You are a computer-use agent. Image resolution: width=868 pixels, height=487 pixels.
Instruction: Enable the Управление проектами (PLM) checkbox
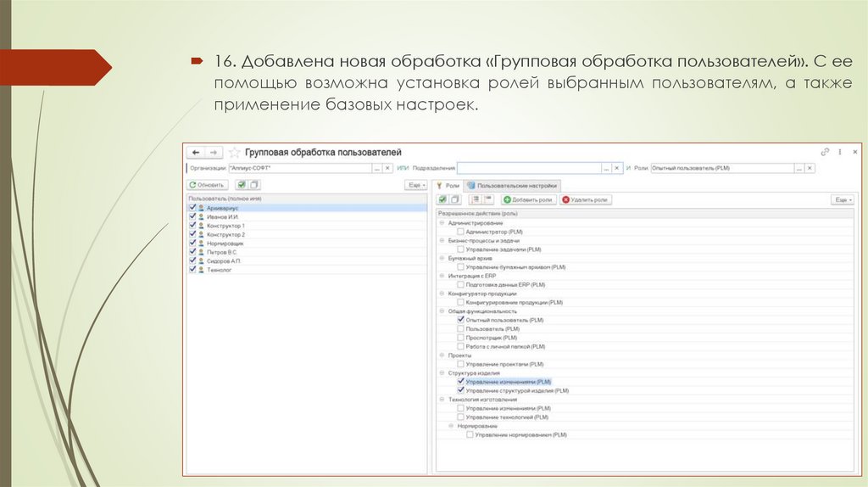pos(460,364)
